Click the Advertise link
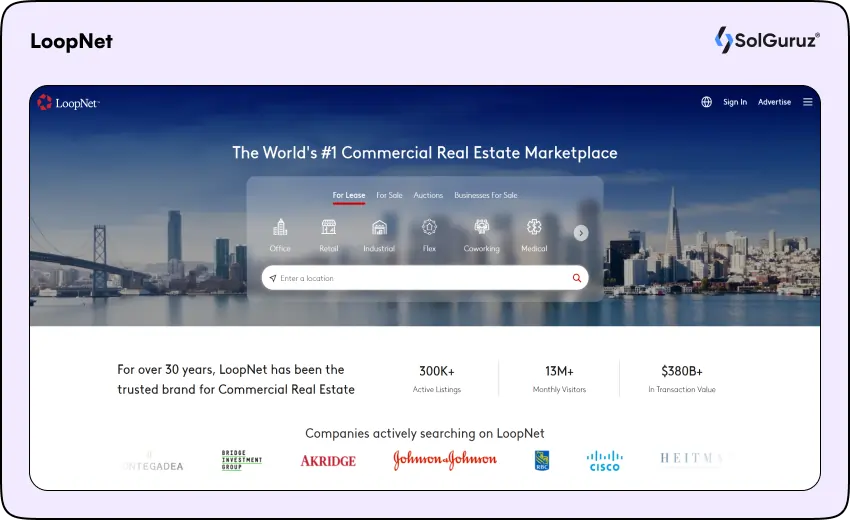Screen dimensions: 850x520 pyautogui.click(x=774, y=102)
